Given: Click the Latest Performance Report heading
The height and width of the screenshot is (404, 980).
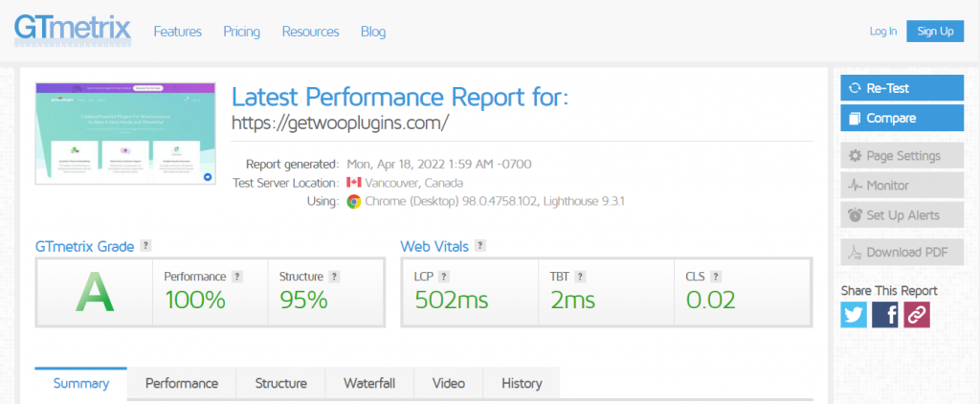Looking at the screenshot, I should pos(400,98).
